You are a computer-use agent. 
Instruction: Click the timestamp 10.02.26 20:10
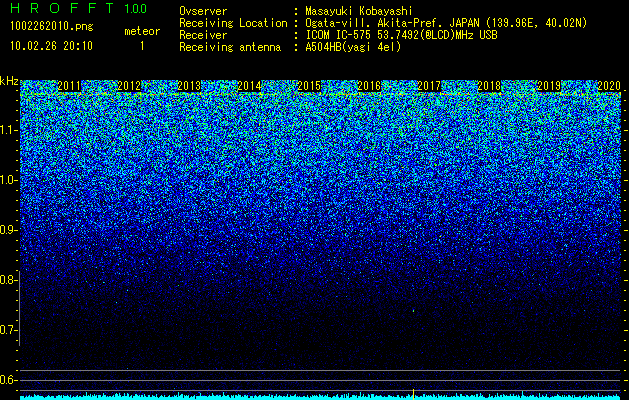[x=51, y=46]
